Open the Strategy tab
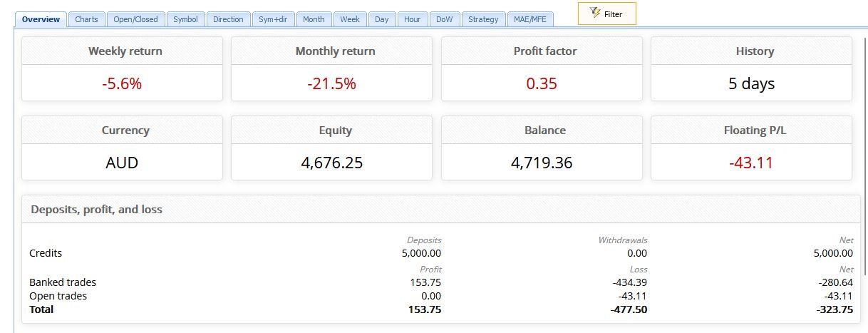Image resolution: width=868 pixels, height=333 pixels. coord(483,19)
